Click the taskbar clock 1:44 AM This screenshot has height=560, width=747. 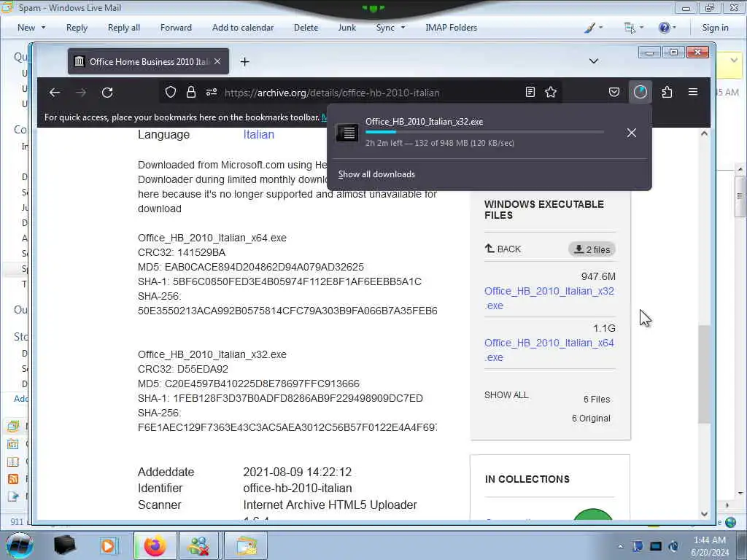pos(710,545)
